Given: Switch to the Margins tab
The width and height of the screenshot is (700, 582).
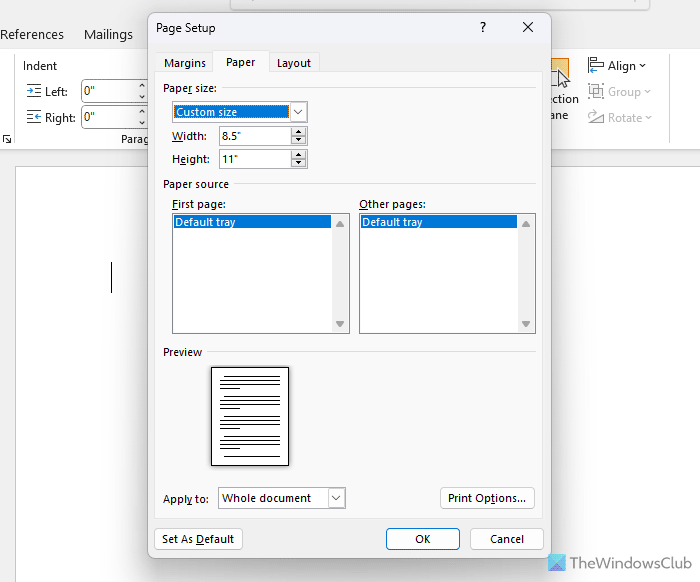Looking at the screenshot, I should click(185, 63).
